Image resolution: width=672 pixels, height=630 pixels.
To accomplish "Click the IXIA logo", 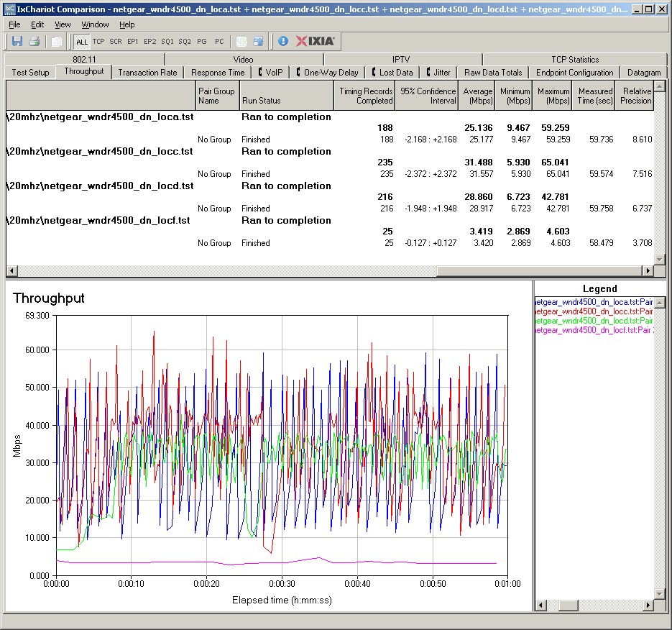I will pos(315,41).
